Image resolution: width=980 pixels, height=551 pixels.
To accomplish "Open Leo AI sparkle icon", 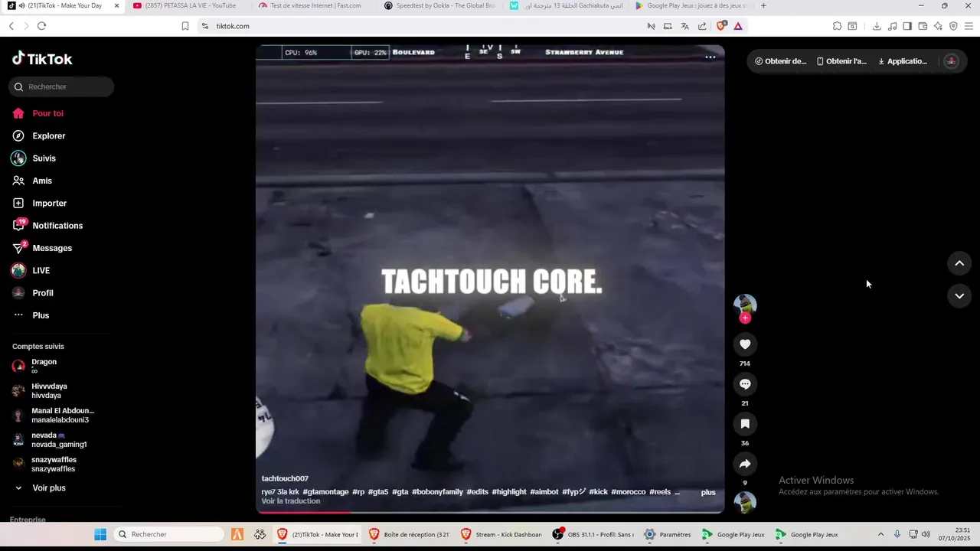I will [938, 26].
